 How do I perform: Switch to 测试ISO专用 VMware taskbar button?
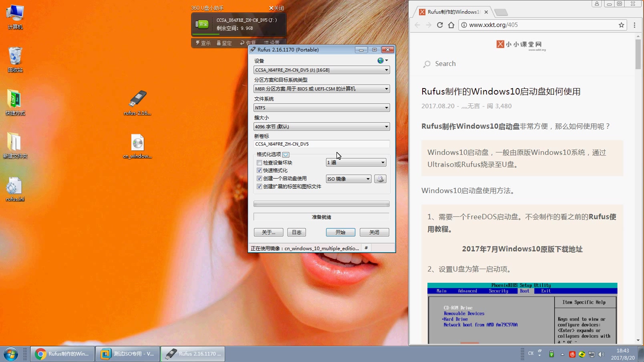tap(127, 354)
